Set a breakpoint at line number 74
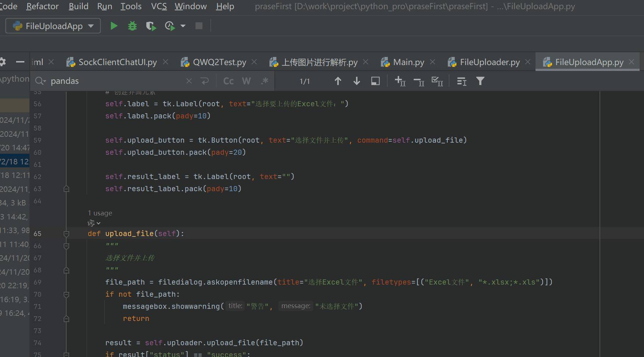Screen dimensions: 644x357 (x=37, y=343)
